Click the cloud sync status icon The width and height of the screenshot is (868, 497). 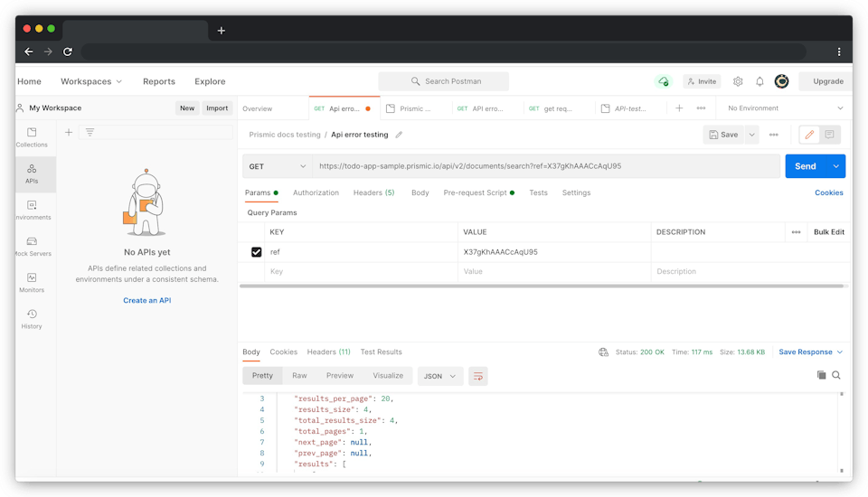coord(663,81)
